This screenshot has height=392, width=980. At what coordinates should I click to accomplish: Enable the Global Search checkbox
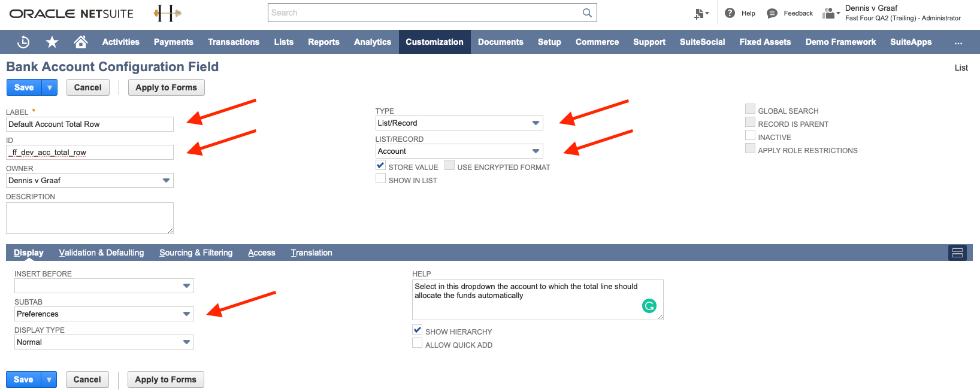click(750, 109)
